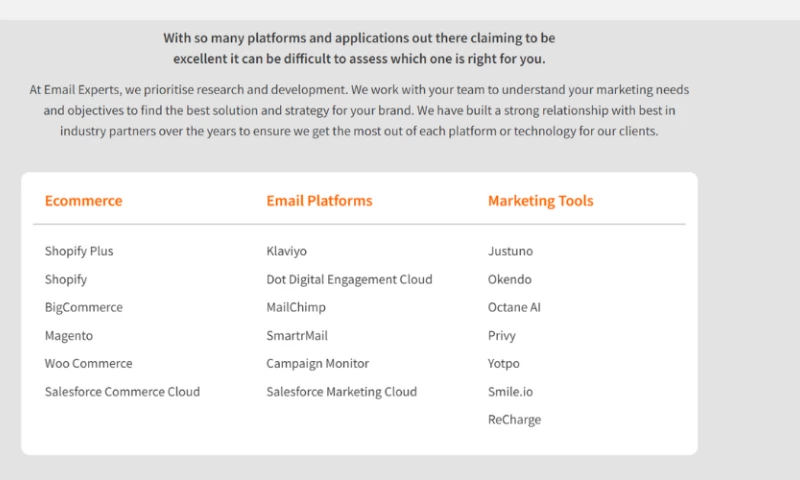The width and height of the screenshot is (800, 480).
Task: Open Klaviyo under Email Platforms
Action: click(288, 251)
